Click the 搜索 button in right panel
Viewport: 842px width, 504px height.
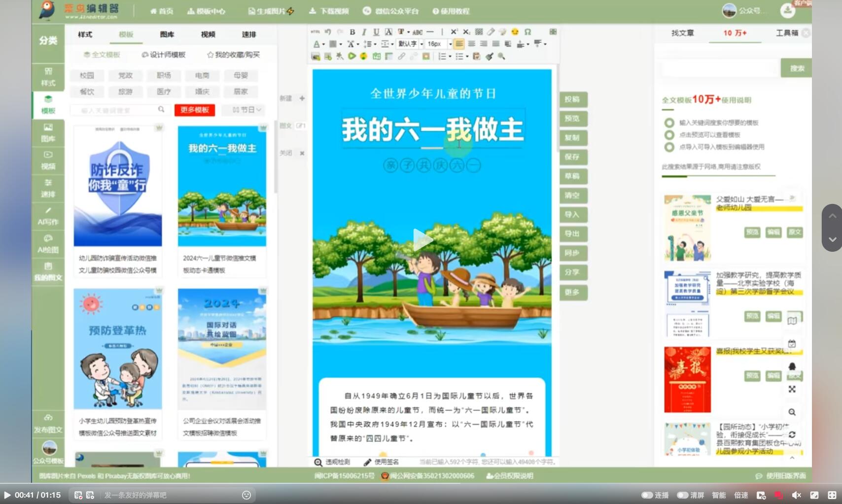[797, 68]
